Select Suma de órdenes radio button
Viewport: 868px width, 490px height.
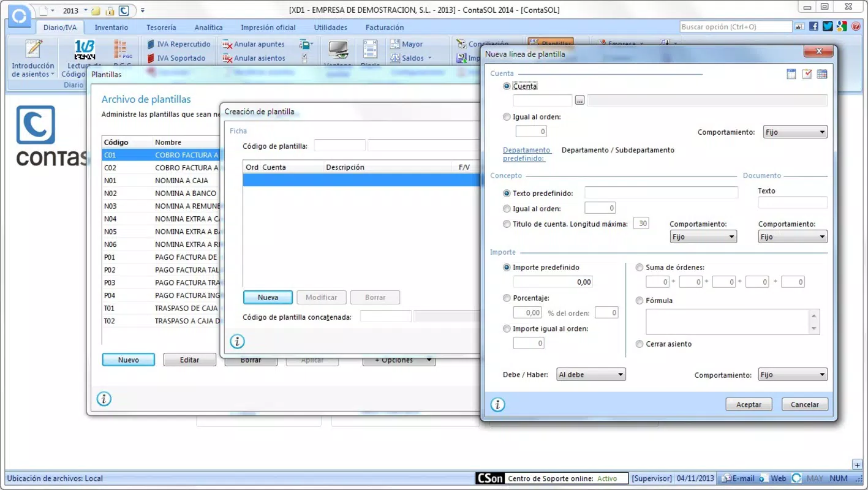coord(640,268)
